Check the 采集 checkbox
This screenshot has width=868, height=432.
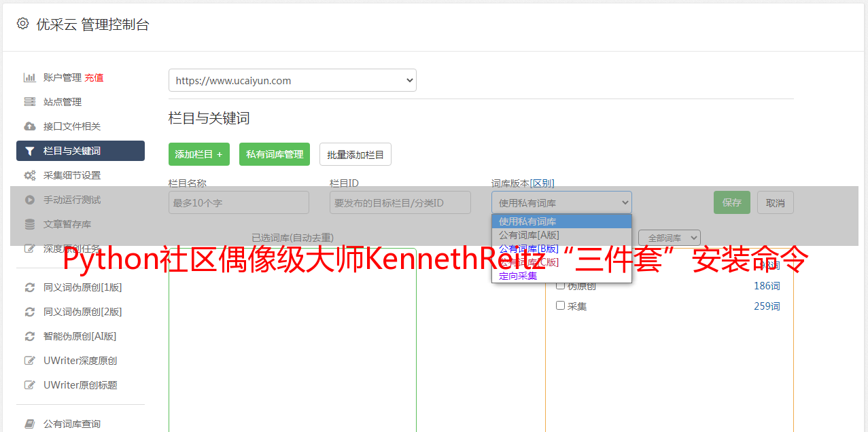click(561, 306)
